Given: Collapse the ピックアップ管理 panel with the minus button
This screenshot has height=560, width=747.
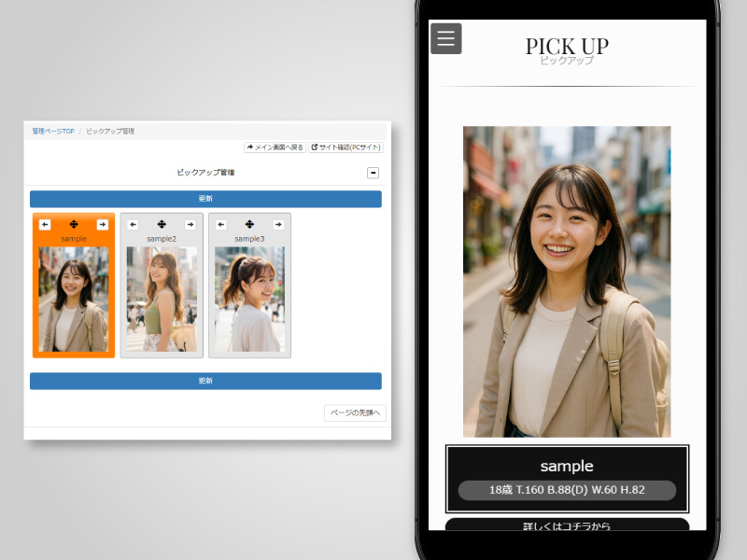Looking at the screenshot, I should coord(373,172).
